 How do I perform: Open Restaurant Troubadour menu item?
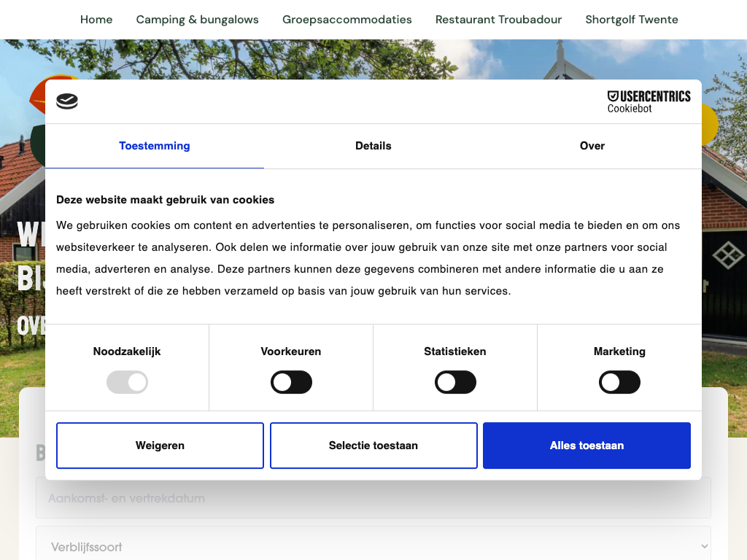click(x=498, y=20)
